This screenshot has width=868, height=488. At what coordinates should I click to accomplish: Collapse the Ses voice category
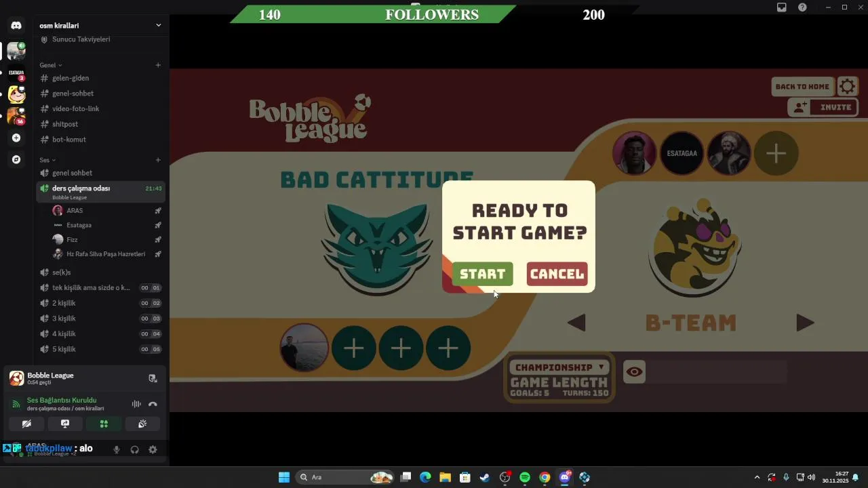pyautogui.click(x=47, y=160)
